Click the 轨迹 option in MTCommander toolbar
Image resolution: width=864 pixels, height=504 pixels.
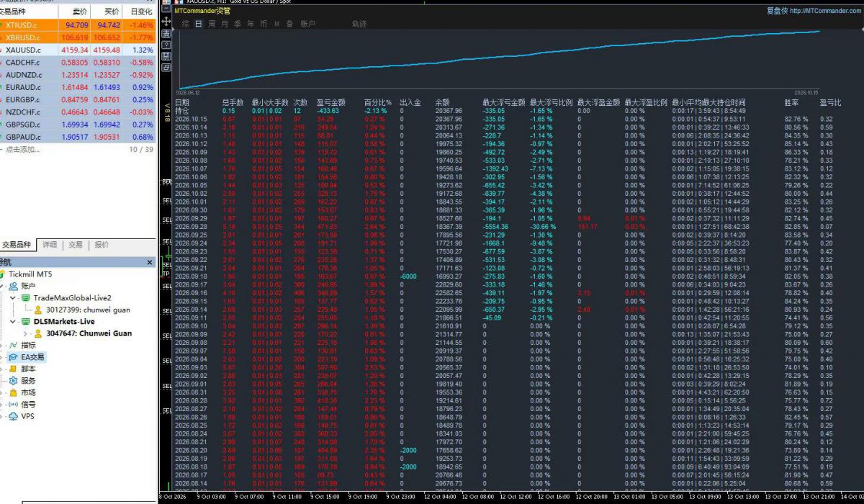(x=359, y=24)
